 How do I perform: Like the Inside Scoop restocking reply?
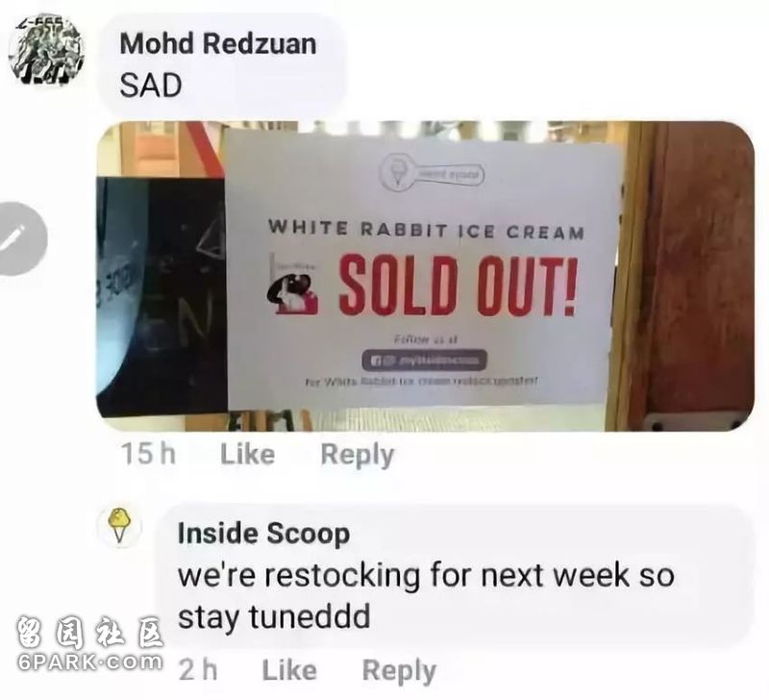[289, 670]
